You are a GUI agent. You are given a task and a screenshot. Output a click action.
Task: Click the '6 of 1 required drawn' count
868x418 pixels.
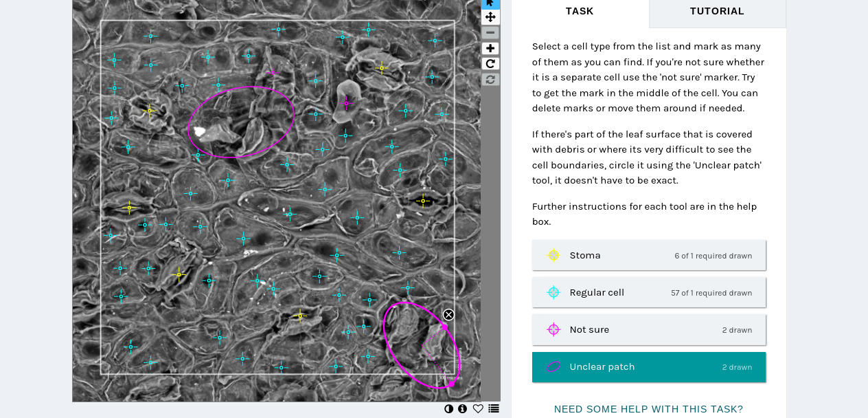click(x=713, y=256)
